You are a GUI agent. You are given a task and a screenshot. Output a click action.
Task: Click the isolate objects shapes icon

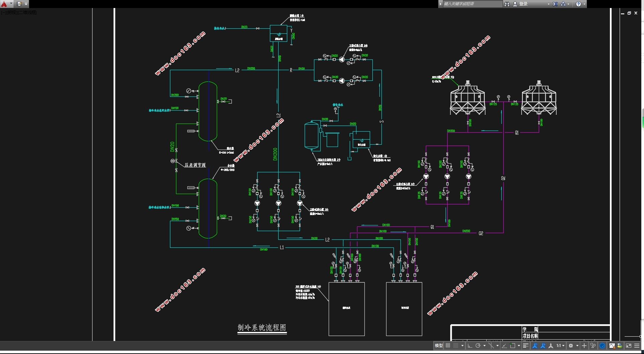point(593,346)
